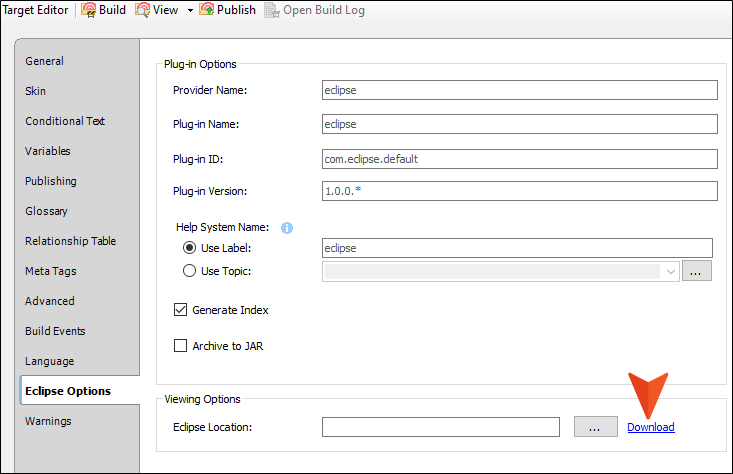Click the Help System Name info icon
The height and width of the screenshot is (474, 733).
tap(287, 228)
